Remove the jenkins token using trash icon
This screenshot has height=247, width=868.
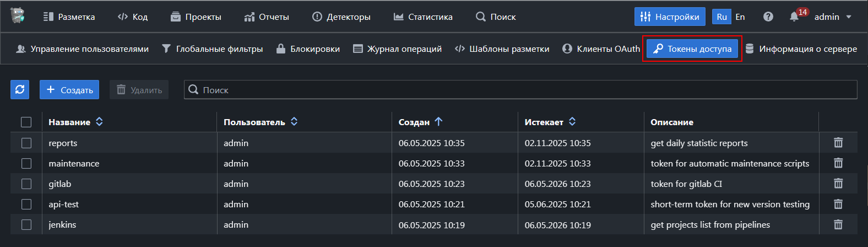[x=838, y=224]
